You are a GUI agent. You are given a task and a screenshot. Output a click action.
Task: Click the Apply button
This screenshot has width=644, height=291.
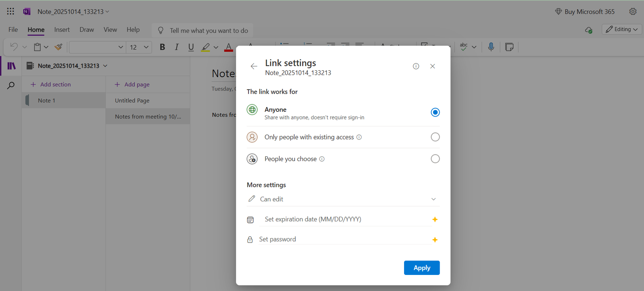(421, 268)
